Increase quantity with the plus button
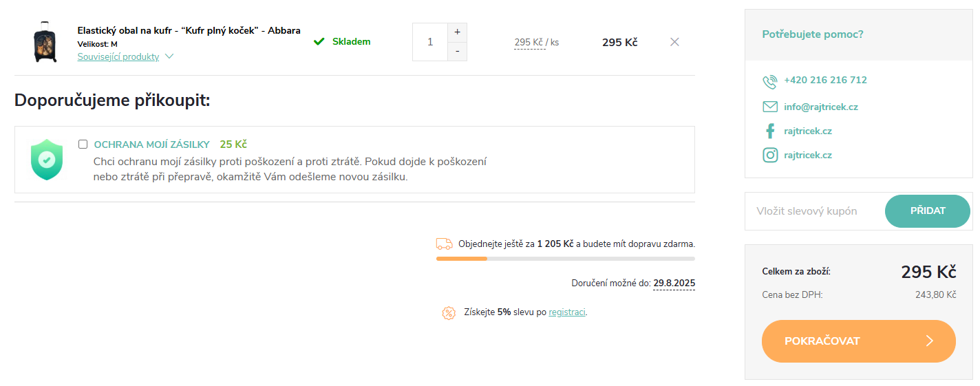The image size is (980, 386). [x=457, y=32]
